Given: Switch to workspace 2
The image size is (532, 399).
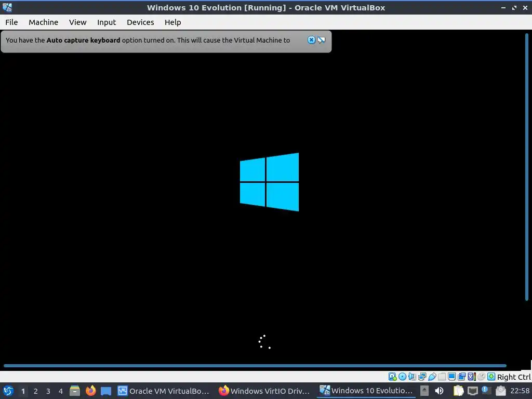Looking at the screenshot, I should [x=36, y=391].
